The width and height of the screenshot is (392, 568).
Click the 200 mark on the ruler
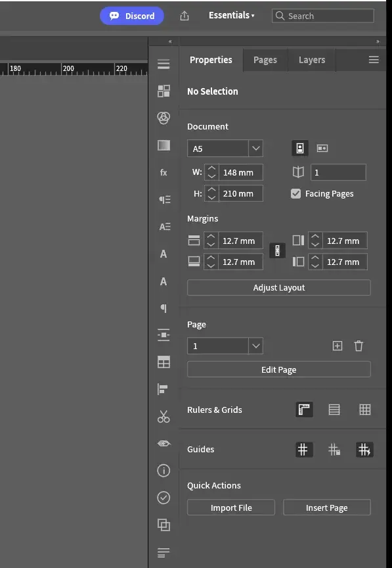68,68
